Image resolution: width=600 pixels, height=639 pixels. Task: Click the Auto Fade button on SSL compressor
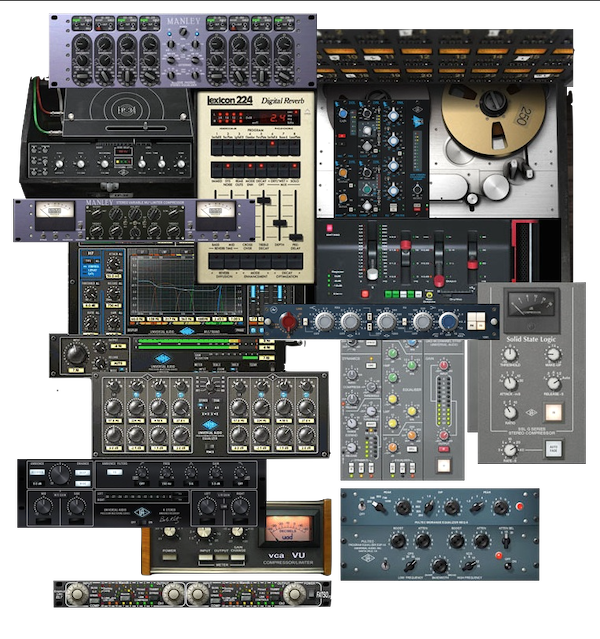pyautogui.click(x=553, y=449)
